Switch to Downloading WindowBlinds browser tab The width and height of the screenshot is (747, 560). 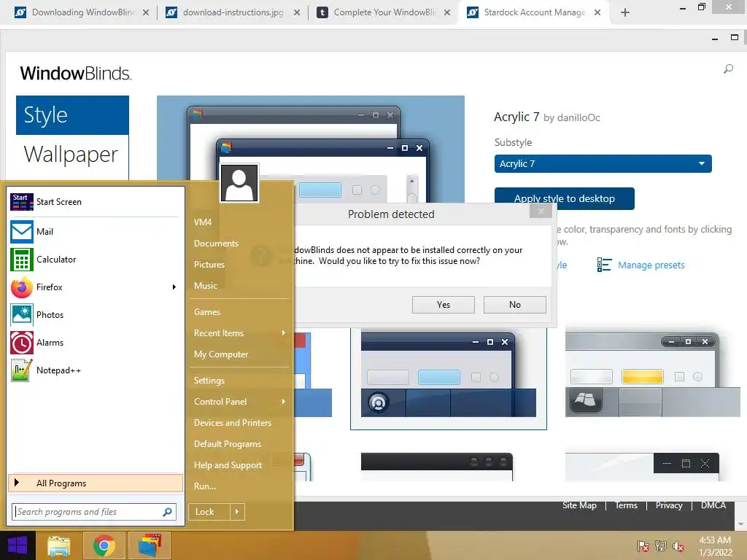coord(81,12)
